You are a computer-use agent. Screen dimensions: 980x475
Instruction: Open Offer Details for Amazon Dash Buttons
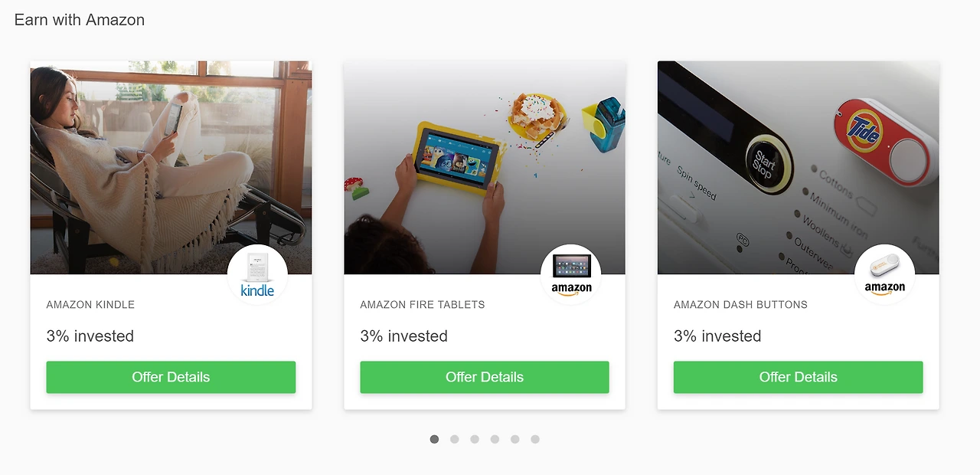798,377
